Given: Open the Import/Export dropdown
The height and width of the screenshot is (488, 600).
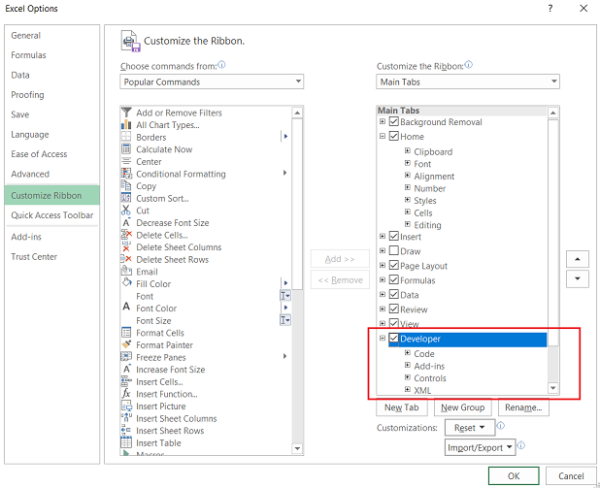Looking at the screenshot, I should 480,447.
